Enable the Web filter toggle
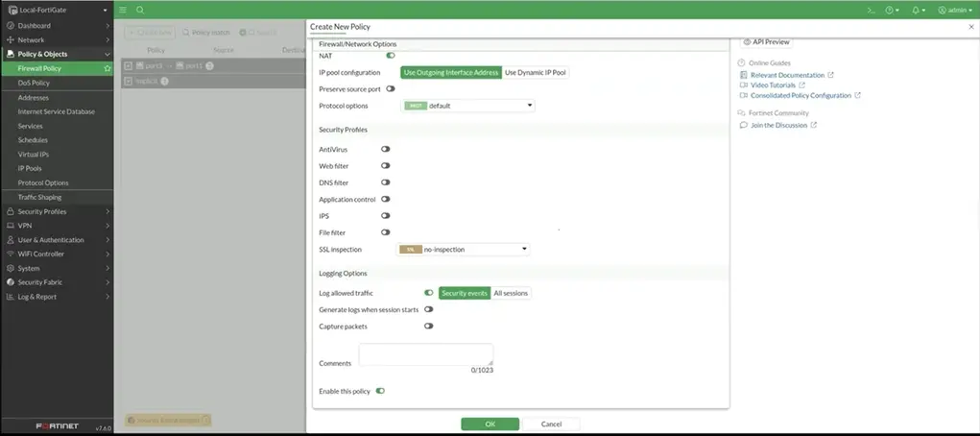 [x=386, y=166]
